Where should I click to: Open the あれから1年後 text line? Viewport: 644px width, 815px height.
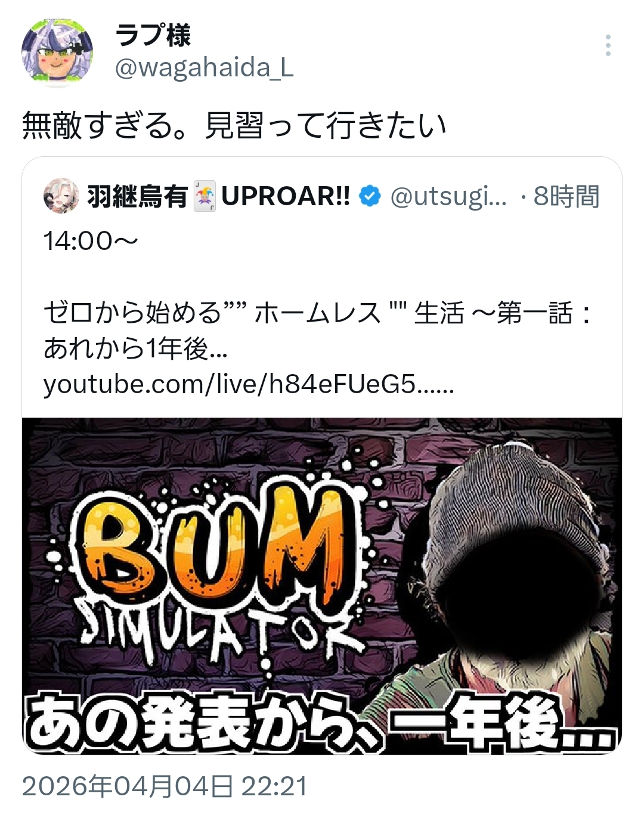pos(135,348)
